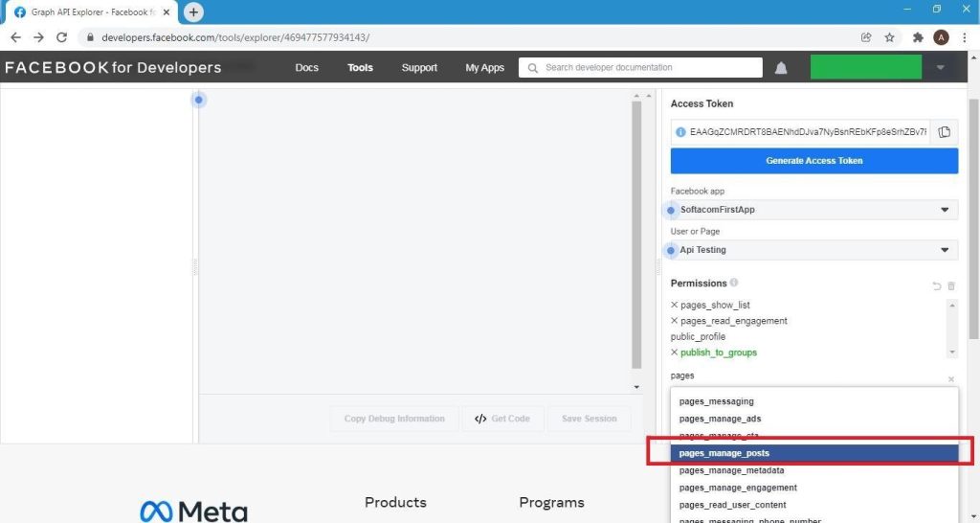This screenshot has height=523, width=980.
Task: Open the notifications bell
Action: click(781, 68)
